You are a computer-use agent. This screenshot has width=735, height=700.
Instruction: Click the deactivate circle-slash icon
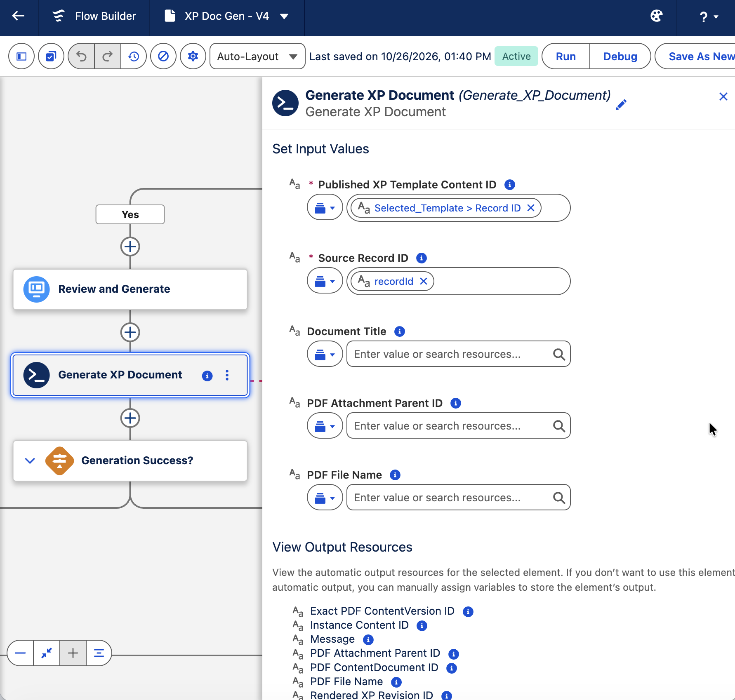163,56
